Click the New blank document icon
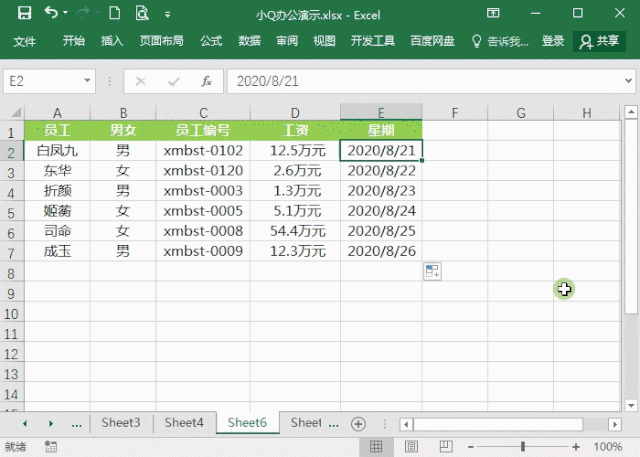This screenshot has width=640, height=457. pos(115,13)
